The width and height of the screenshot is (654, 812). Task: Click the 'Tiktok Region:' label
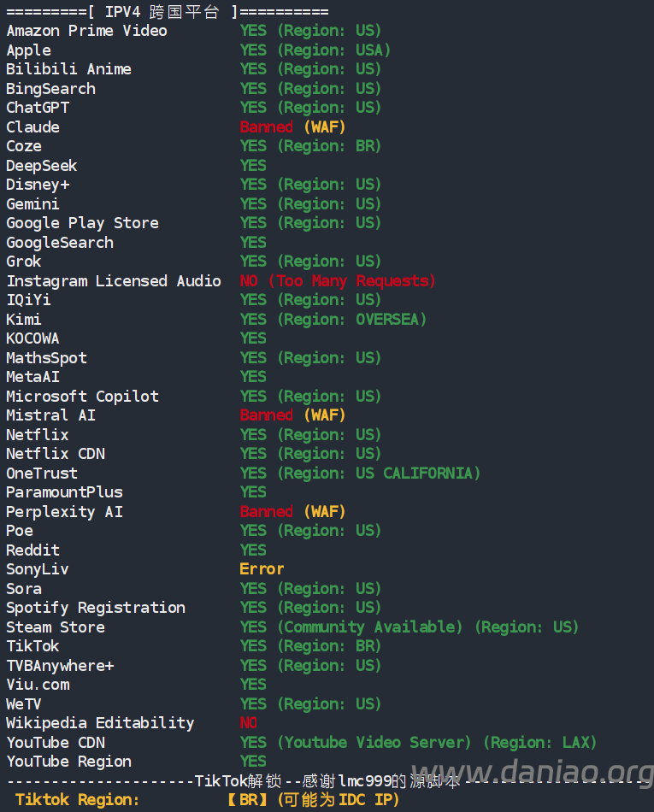coord(78,800)
